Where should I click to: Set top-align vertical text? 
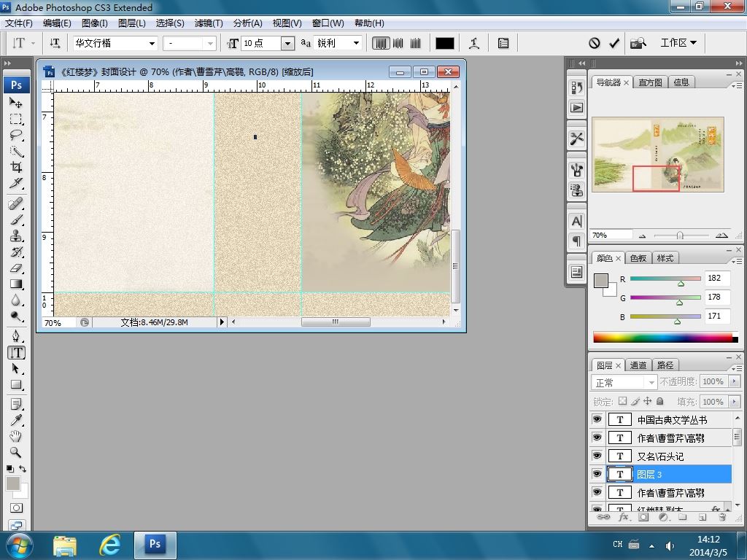(x=381, y=43)
